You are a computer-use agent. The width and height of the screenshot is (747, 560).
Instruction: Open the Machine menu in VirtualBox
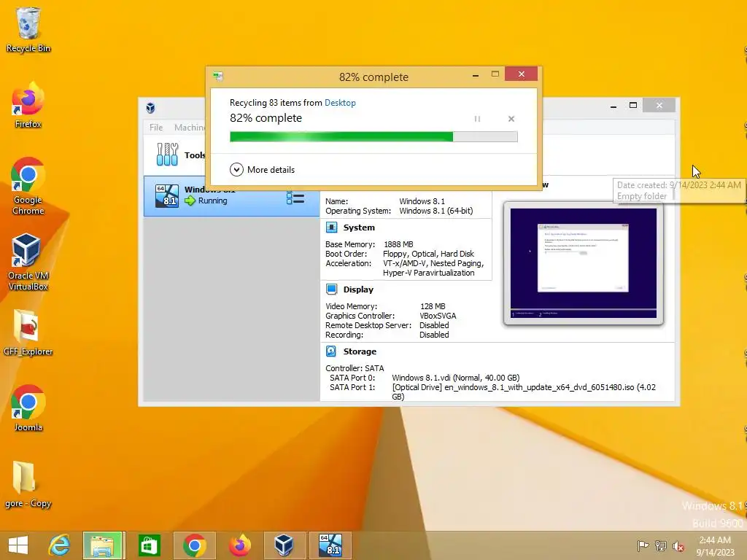point(190,128)
